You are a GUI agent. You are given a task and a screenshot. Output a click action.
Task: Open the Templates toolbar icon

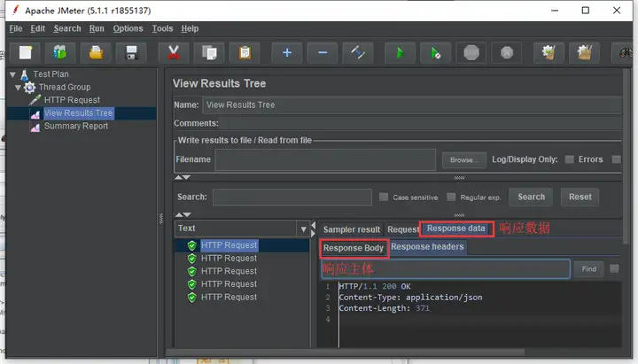[x=60, y=52]
